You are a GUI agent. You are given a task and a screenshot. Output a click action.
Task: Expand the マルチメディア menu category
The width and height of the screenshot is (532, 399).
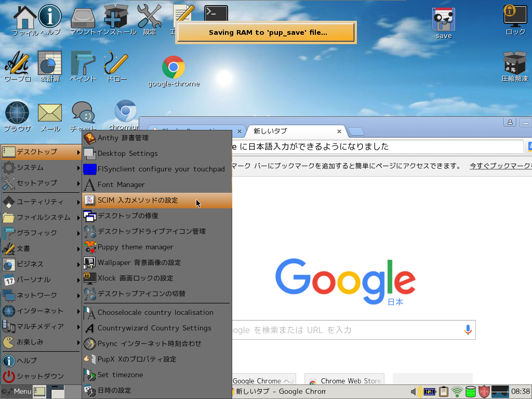click(42, 326)
